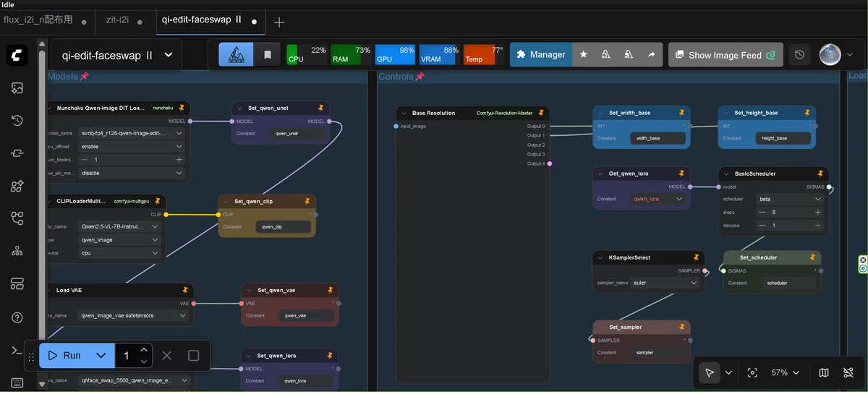Open the device cpu dropdown
This screenshot has width=868, height=394.
tap(119, 253)
